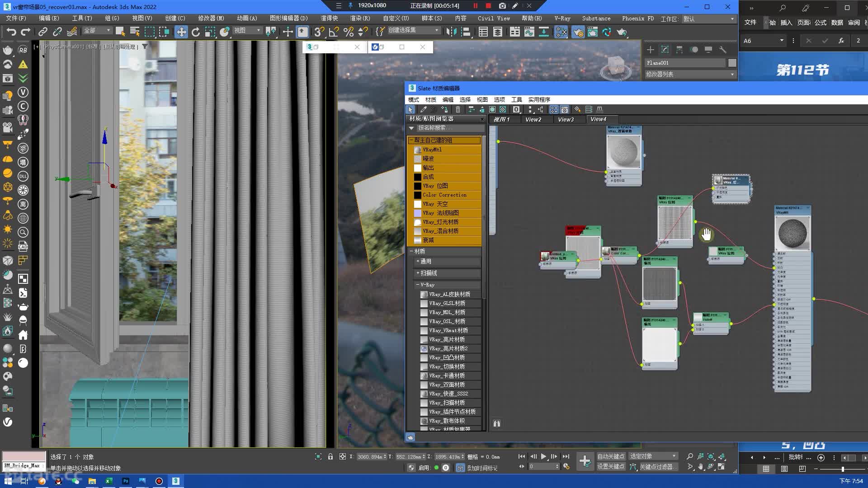
Task: Click the stop recording red square
Action: pos(488,6)
